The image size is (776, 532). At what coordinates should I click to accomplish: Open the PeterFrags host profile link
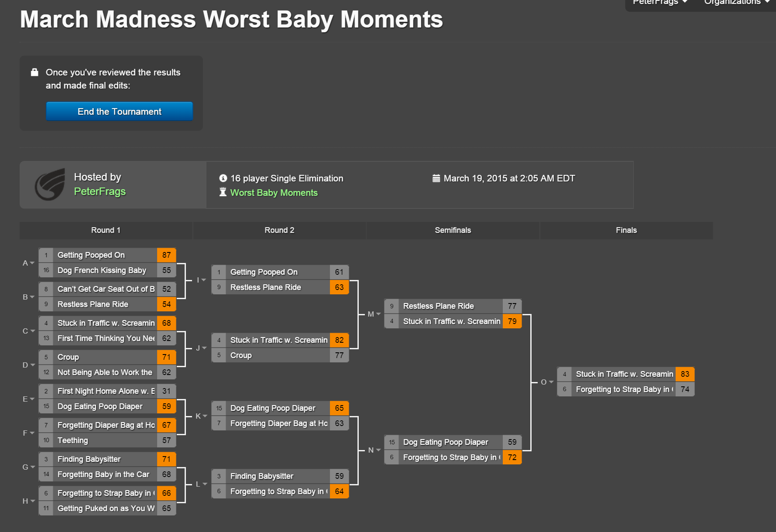coord(100,191)
